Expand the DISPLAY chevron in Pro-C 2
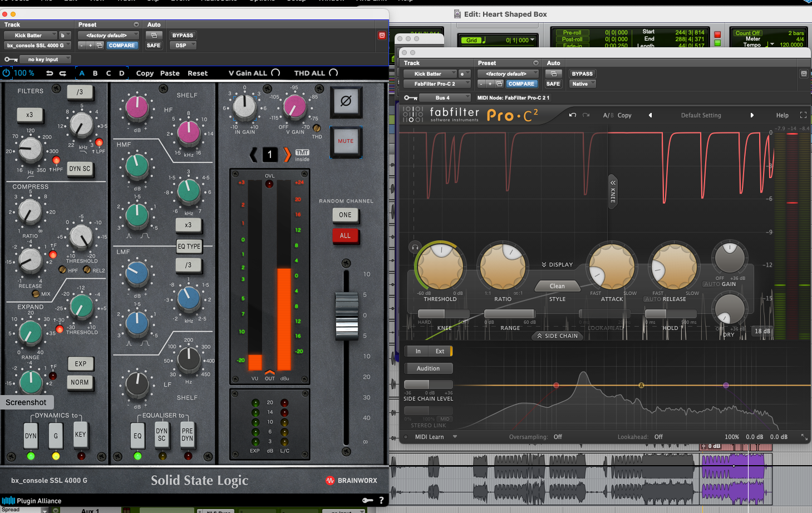This screenshot has width=812, height=513. pyautogui.click(x=557, y=265)
